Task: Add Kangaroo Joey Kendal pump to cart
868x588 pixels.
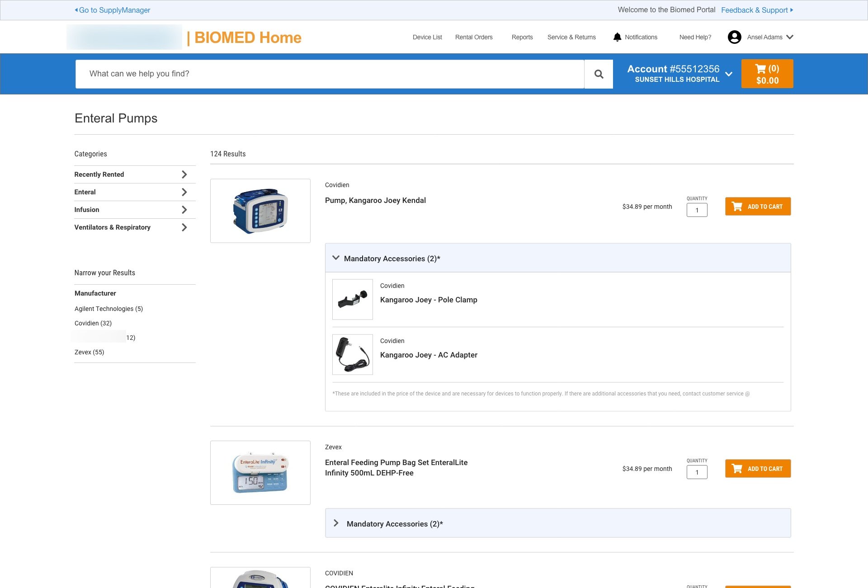Action: click(x=758, y=207)
